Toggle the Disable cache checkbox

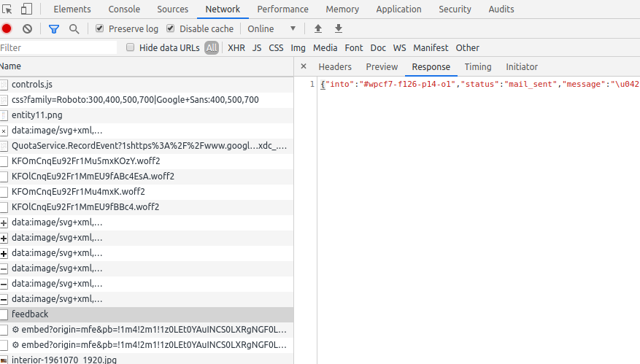pyautogui.click(x=171, y=29)
